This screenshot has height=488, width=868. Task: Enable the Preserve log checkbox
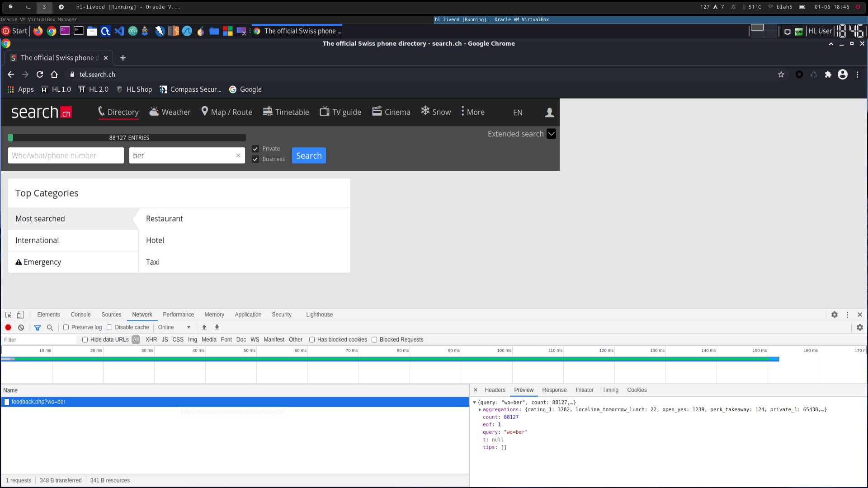(x=66, y=328)
